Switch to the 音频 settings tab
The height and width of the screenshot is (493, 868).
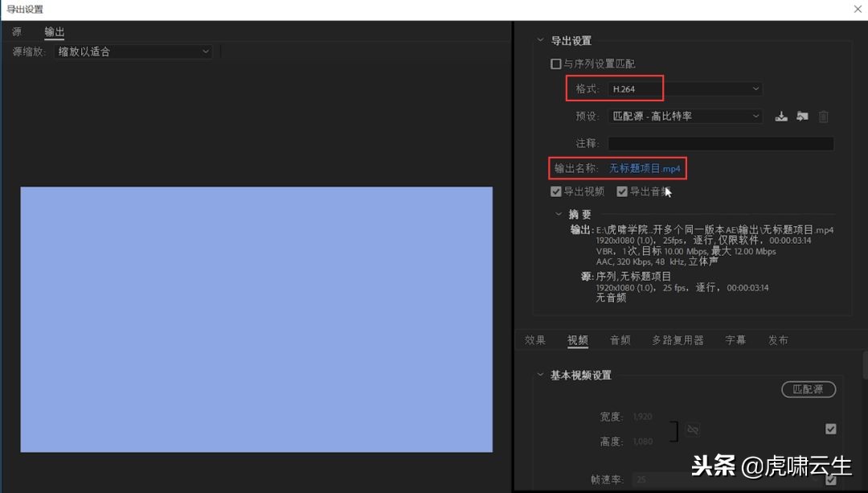tap(620, 339)
